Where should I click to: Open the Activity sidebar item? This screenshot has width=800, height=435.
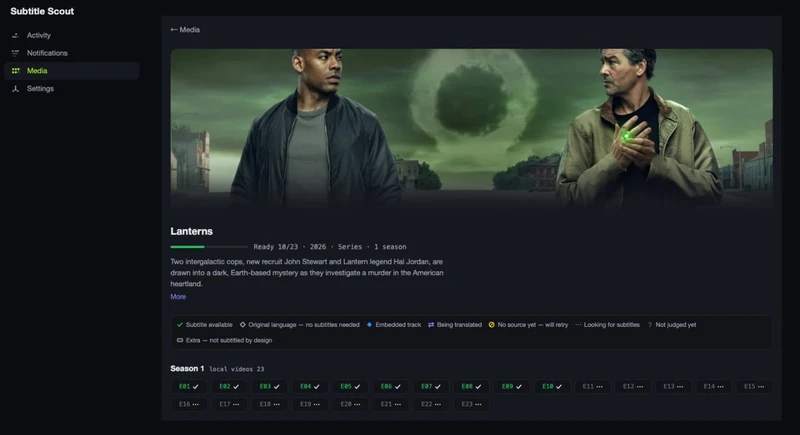pos(71,35)
